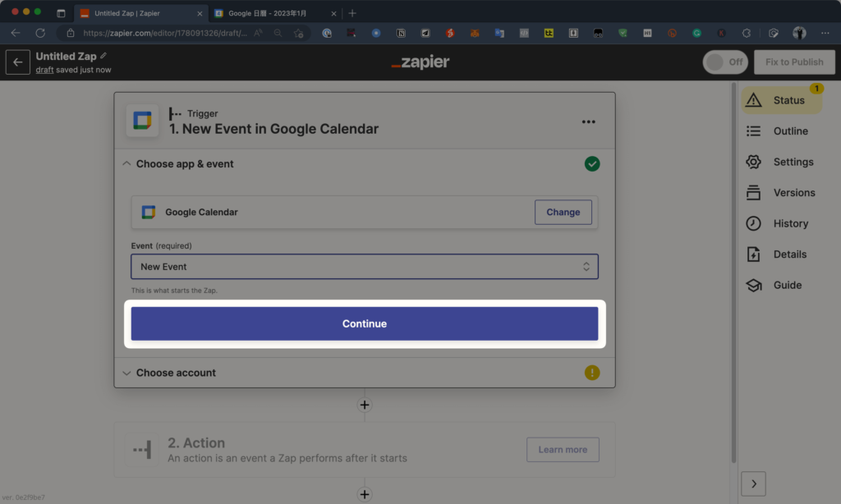Viewport: 841px width, 504px height.
Task: Open the Outline list icon
Action: pos(754,131)
